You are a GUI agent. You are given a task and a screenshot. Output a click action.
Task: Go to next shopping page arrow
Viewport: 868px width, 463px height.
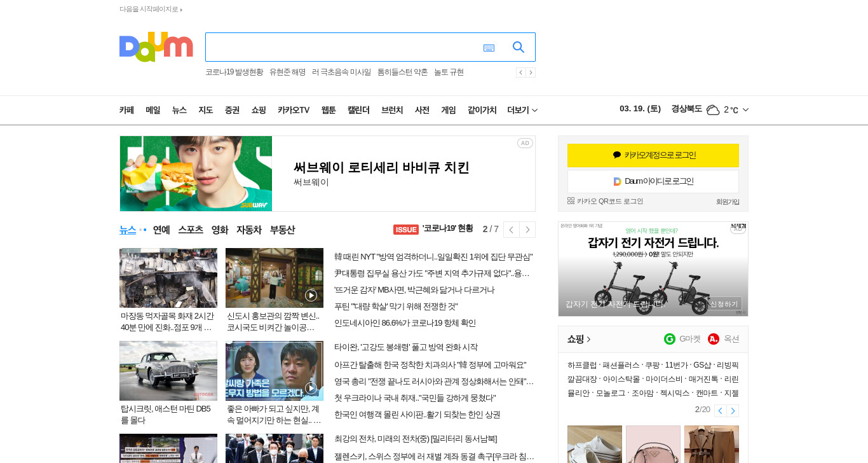tap(733, 411)
